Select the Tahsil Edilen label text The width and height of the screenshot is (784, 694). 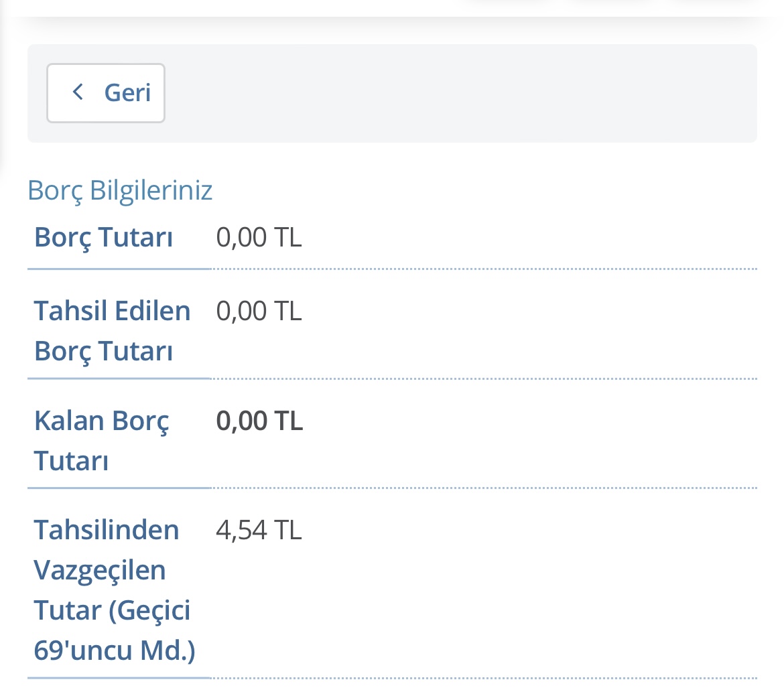pos(112,311)
